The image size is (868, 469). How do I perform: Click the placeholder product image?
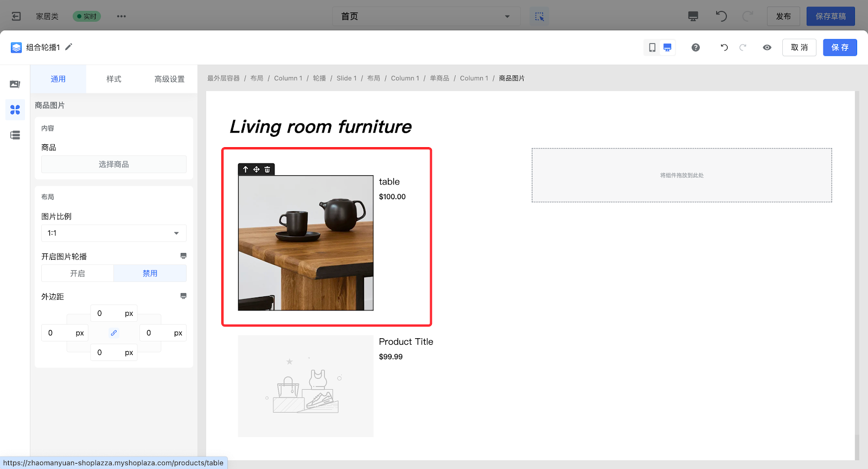(305, 386)
